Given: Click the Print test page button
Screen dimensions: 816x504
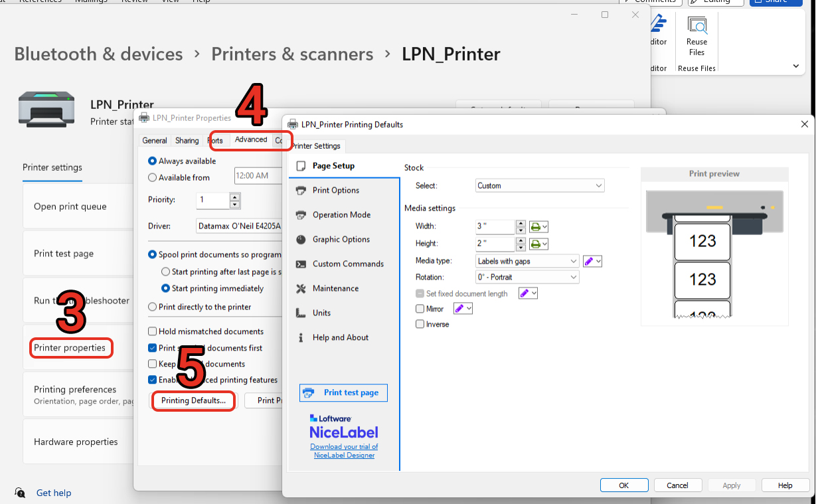Looking at the screenshot, I should 343,392.
